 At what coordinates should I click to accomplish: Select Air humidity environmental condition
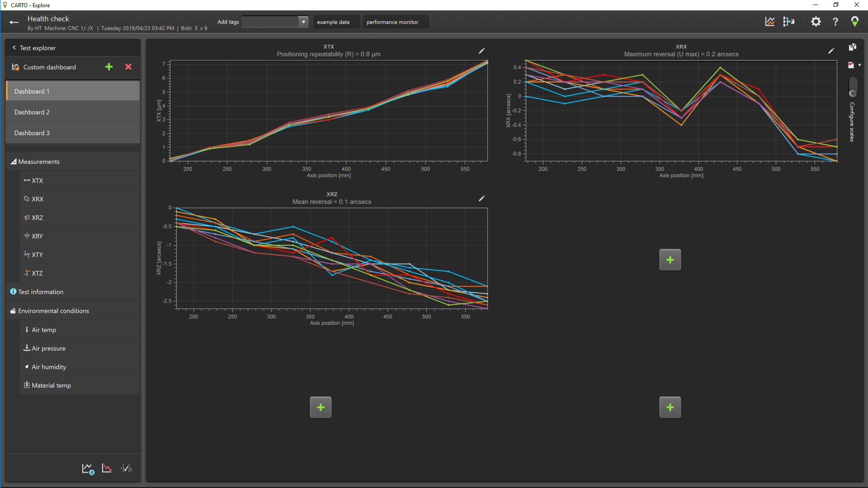(x=49, y=367)
